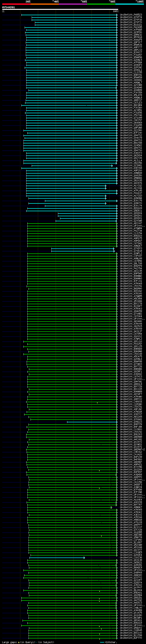Select the UniRef100_A8IX47 label
Viewport: 146px width, 644px height.
pyautogui.click(x=131, y=223)
